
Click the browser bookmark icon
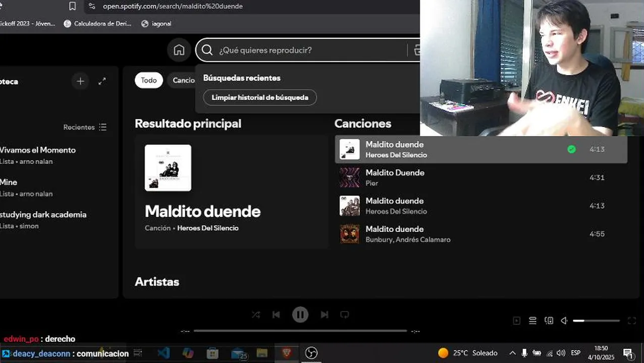coord(72,6)
